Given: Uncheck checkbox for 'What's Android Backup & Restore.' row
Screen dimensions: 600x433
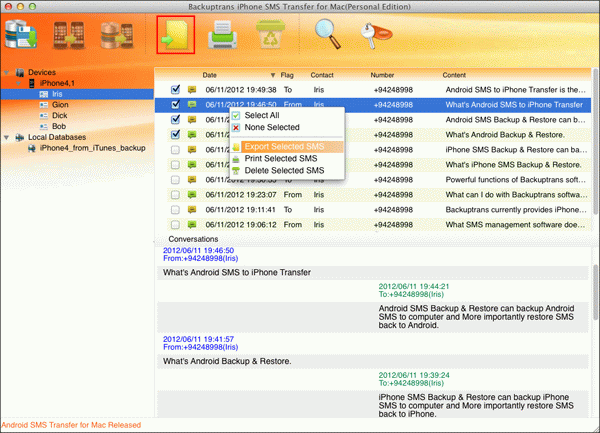Looking at the screenshot, I should (x=175, y=134).
